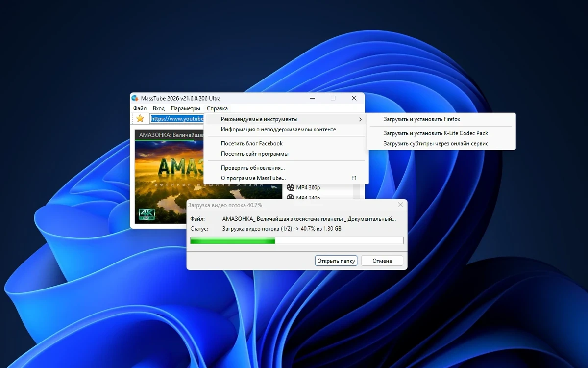Open the Параметры menu
Image resolution: width=588 pixels, height=368 pixels.
coord(185,108)
